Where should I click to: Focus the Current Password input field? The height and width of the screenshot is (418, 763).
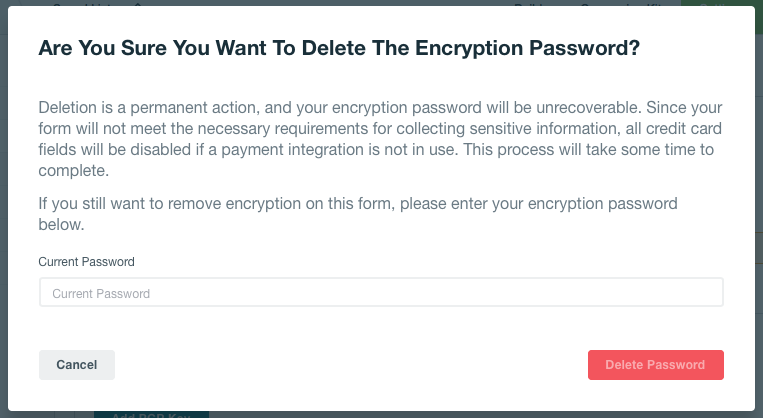380,293
